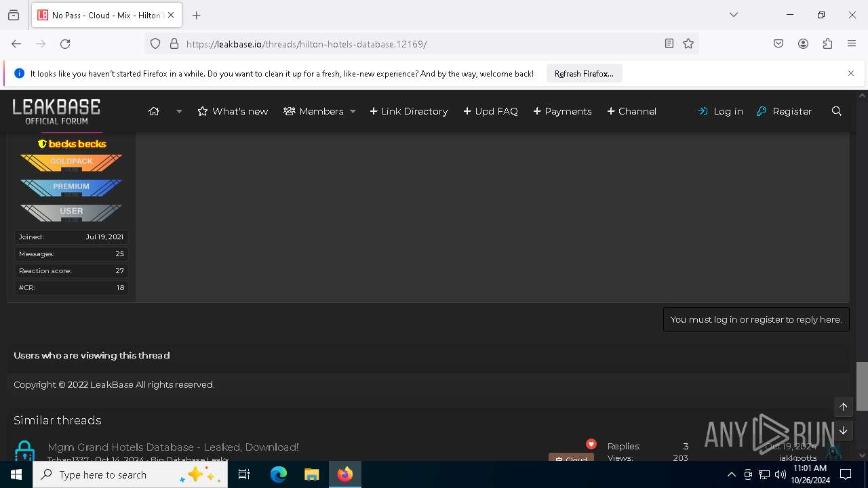Show hidden system tray icons

731,474
